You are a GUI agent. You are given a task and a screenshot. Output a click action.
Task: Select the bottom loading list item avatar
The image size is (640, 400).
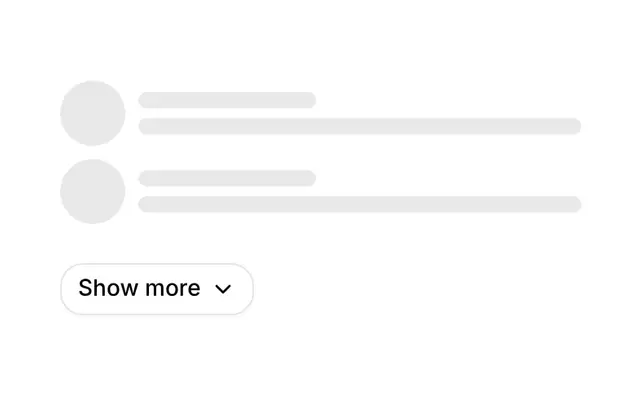click(93, 191)
